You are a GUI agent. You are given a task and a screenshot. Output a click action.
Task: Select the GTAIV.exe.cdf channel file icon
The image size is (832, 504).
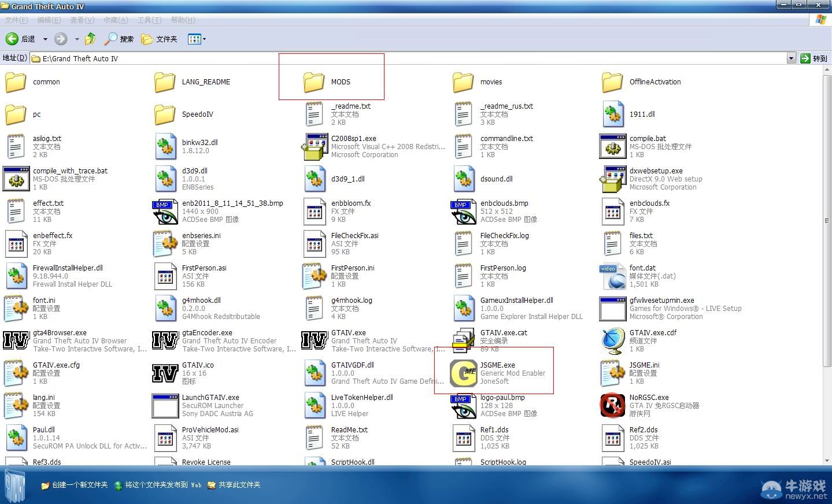[612, 341]
